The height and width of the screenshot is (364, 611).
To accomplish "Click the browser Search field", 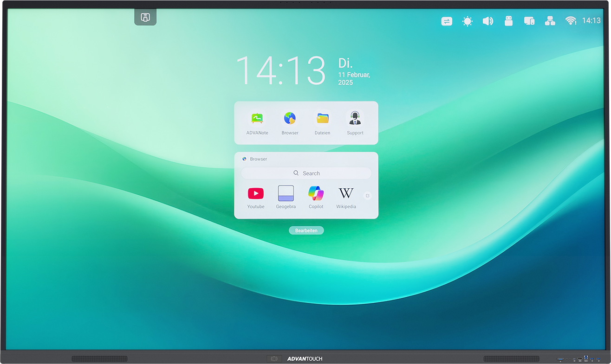I will [306, 173].
